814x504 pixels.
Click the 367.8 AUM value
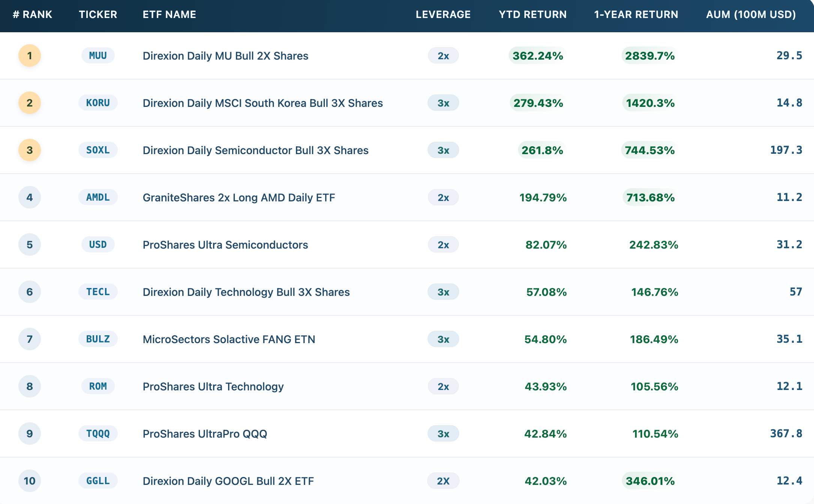786,433
